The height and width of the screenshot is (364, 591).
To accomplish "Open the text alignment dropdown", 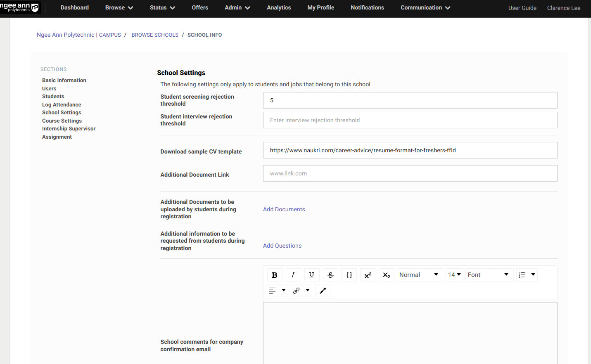I will 277,291.
